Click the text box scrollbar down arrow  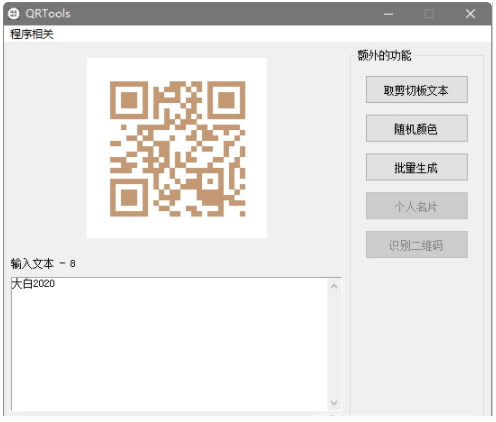pos(334,403)
